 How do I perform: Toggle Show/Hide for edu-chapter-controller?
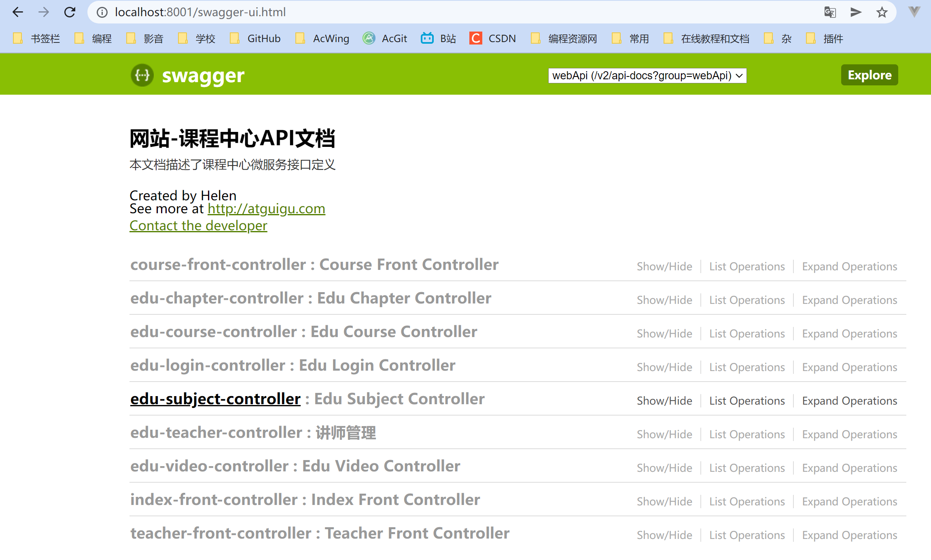pyautogui.click(x=664, y=300)
